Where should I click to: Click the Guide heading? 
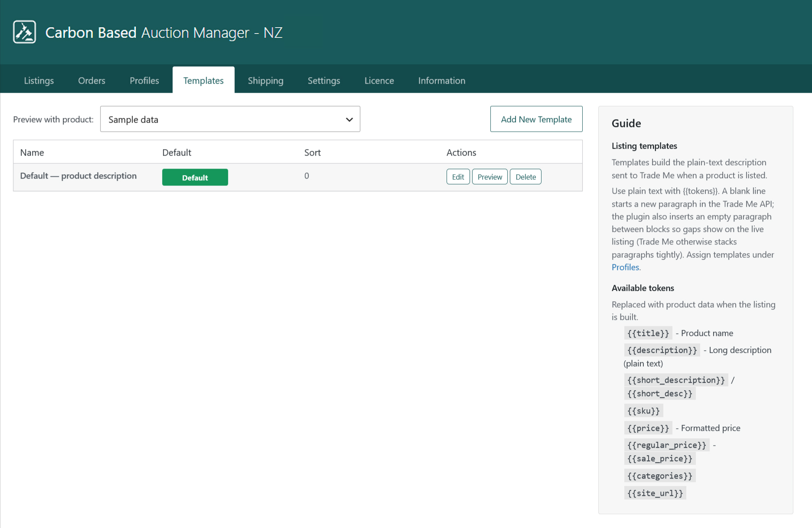coord(626,124)
